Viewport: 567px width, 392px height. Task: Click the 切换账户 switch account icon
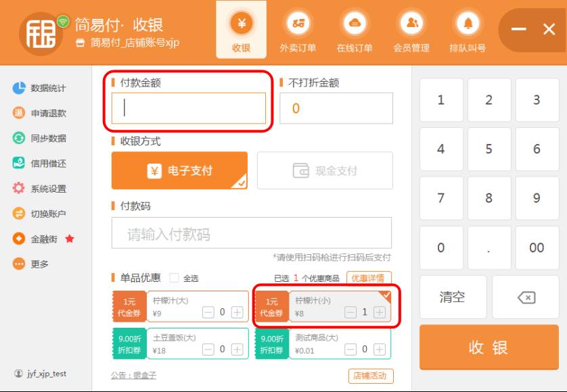(x=19, y=214)
